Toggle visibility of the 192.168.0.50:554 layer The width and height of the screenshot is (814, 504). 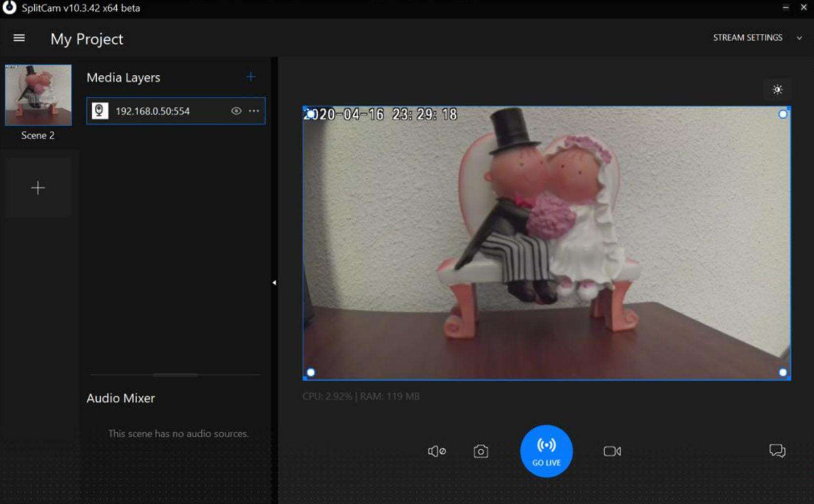click(236, 111)
